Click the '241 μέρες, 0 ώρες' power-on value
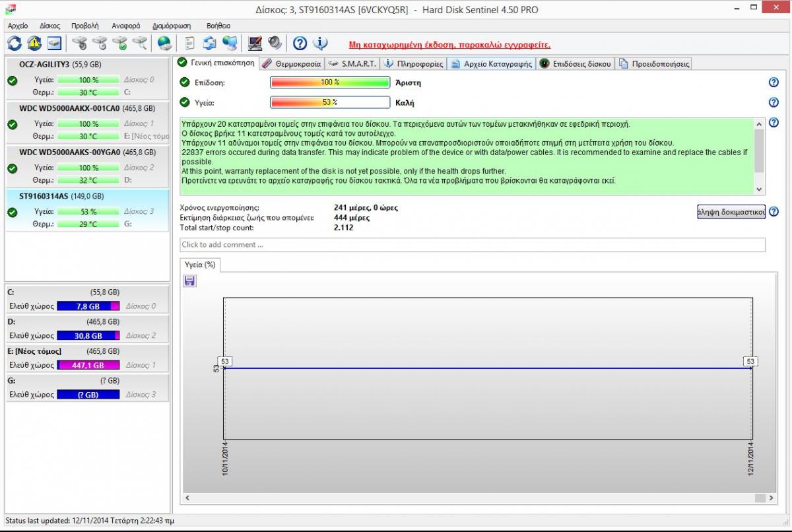Image resolution: width=792 pixels, height=532 pixels. pyautogui.click(x=366, y=208)
